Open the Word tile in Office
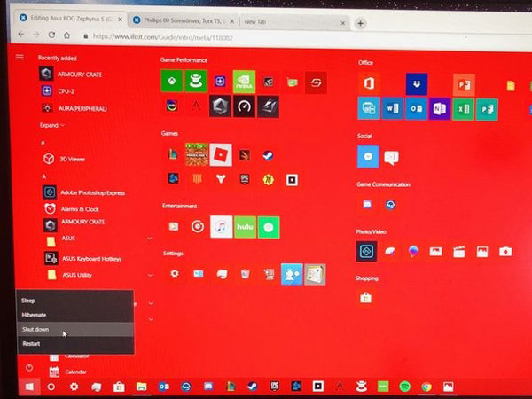Viewport: 532px width, 399px height. click(393, 108)
